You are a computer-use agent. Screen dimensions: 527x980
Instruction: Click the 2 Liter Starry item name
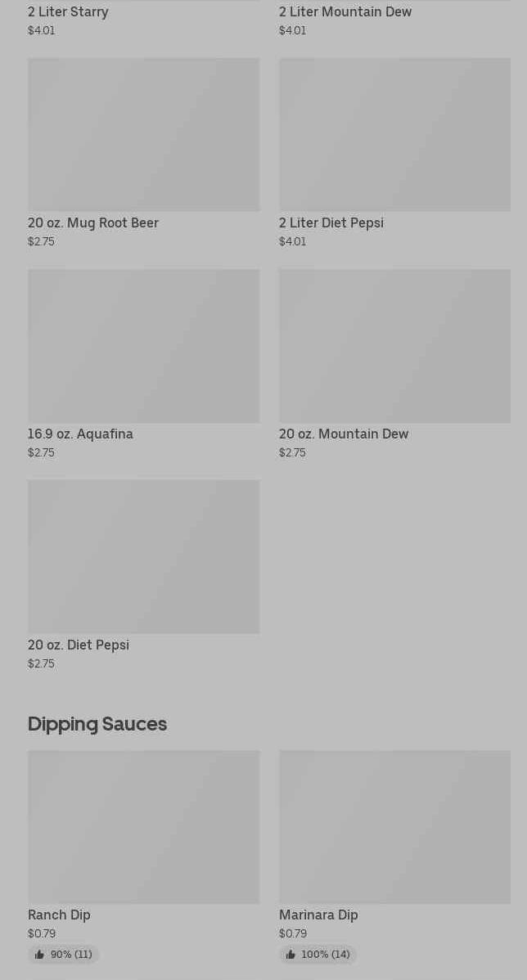(68, 12)
